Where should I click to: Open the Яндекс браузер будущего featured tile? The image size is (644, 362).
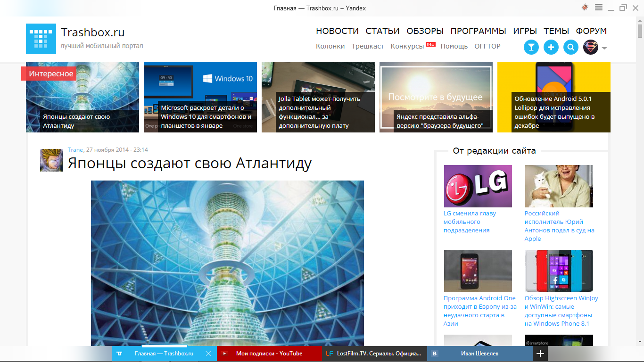pos(436,97)
